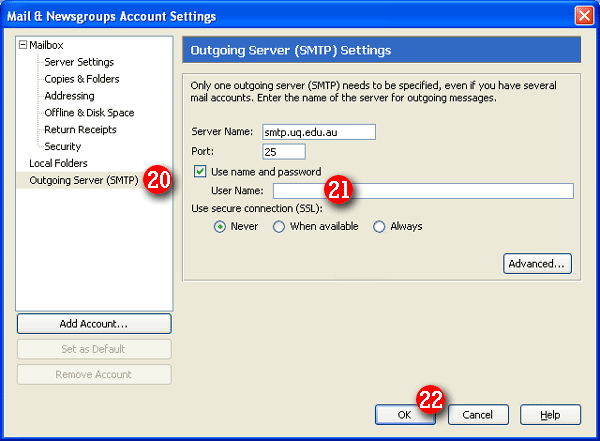Viewport: 600px width, 441px height.
Task: Click the Server Name text field
Action: [317, 131]
